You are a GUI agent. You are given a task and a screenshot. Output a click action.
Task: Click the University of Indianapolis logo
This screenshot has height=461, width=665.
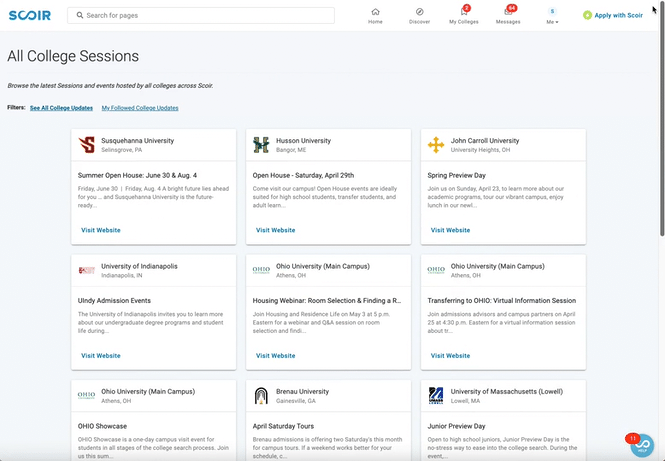[87, 270]
